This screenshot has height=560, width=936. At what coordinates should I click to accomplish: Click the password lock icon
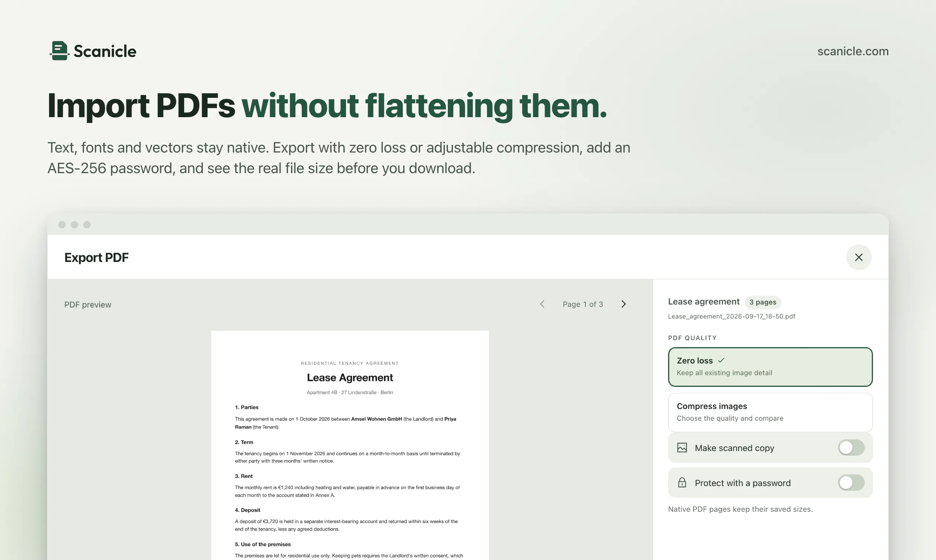[682, 483]
